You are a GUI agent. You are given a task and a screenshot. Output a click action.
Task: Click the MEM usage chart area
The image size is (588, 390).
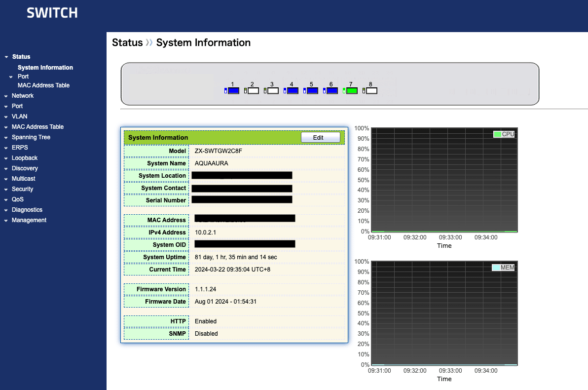444,313
